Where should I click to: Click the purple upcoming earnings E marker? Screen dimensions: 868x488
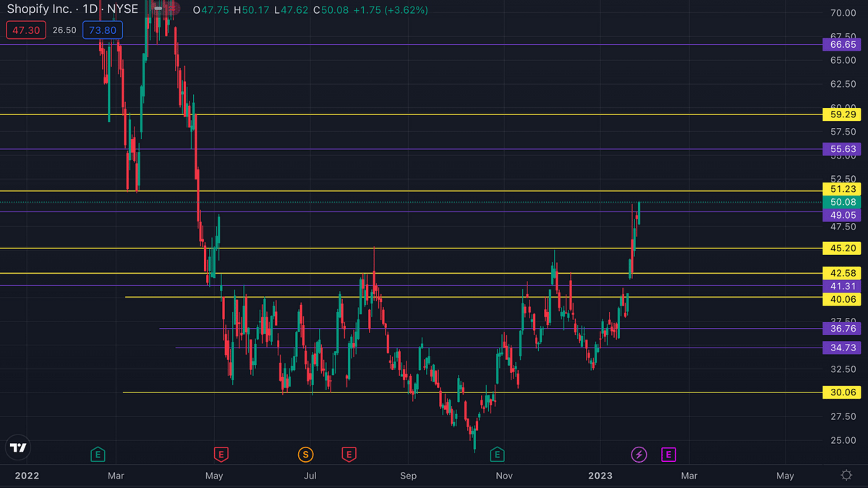pos(669,455)
